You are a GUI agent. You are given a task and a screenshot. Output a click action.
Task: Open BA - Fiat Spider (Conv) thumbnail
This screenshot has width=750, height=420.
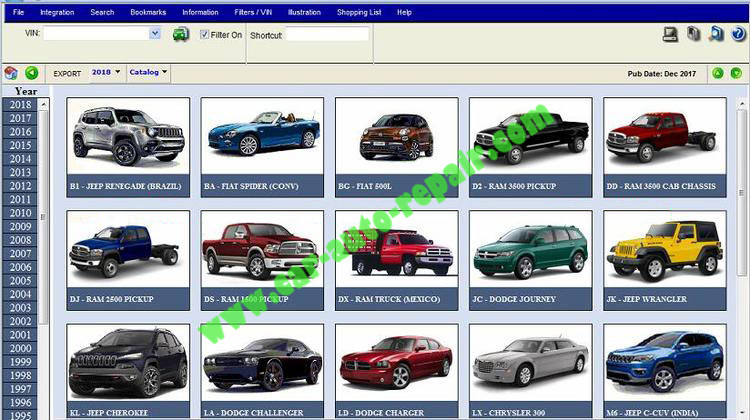[262, 147]
